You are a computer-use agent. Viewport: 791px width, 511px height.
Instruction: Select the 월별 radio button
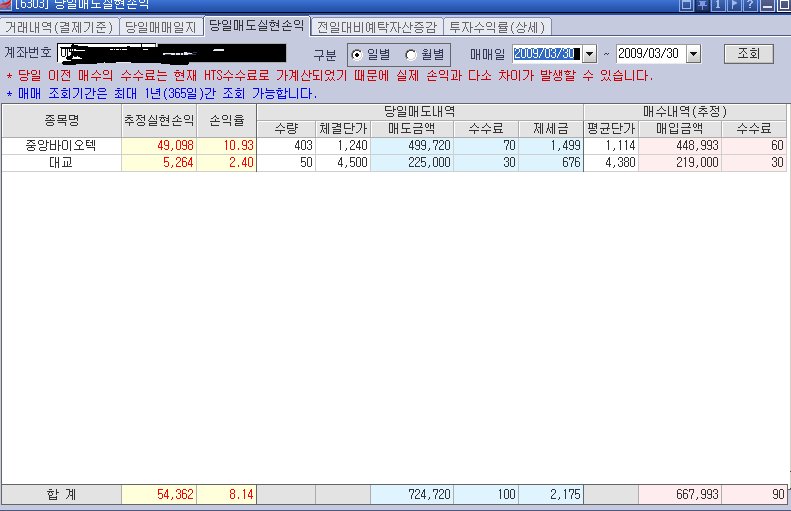point(411,54)
